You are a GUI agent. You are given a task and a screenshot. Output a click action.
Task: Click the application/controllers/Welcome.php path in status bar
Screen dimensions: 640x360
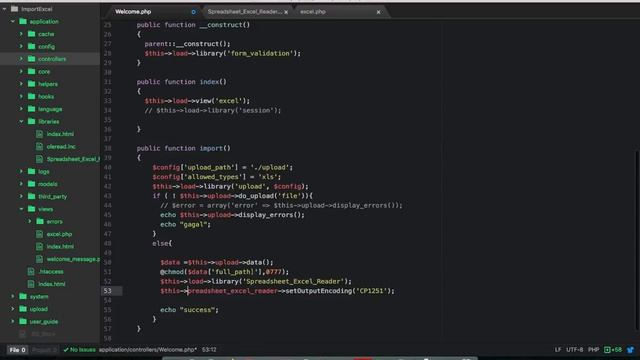[148, 350]
